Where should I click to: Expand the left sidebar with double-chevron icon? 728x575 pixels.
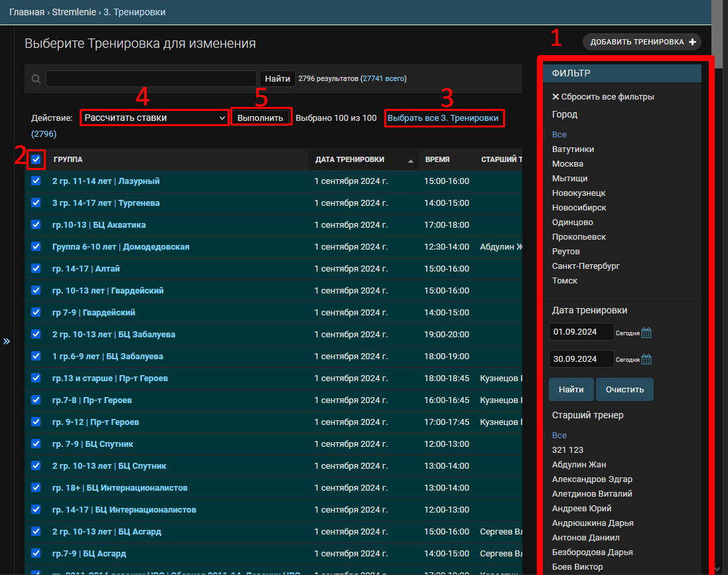(x=7, y=341)
